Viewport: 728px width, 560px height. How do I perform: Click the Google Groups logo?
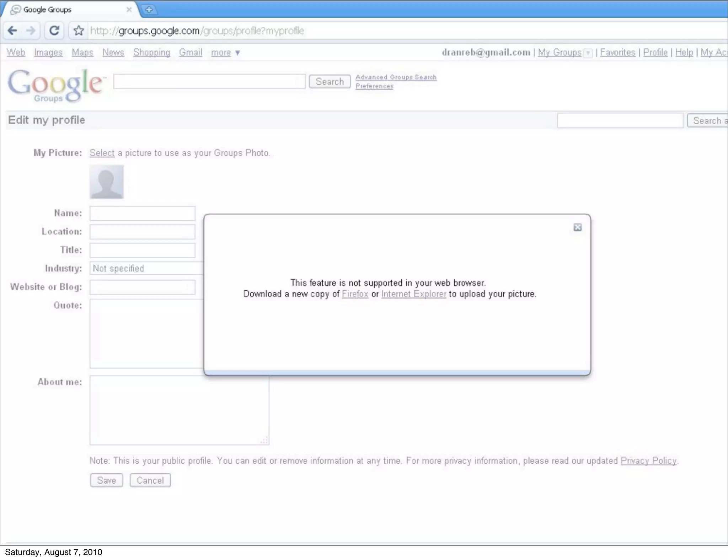coord(56,85)
